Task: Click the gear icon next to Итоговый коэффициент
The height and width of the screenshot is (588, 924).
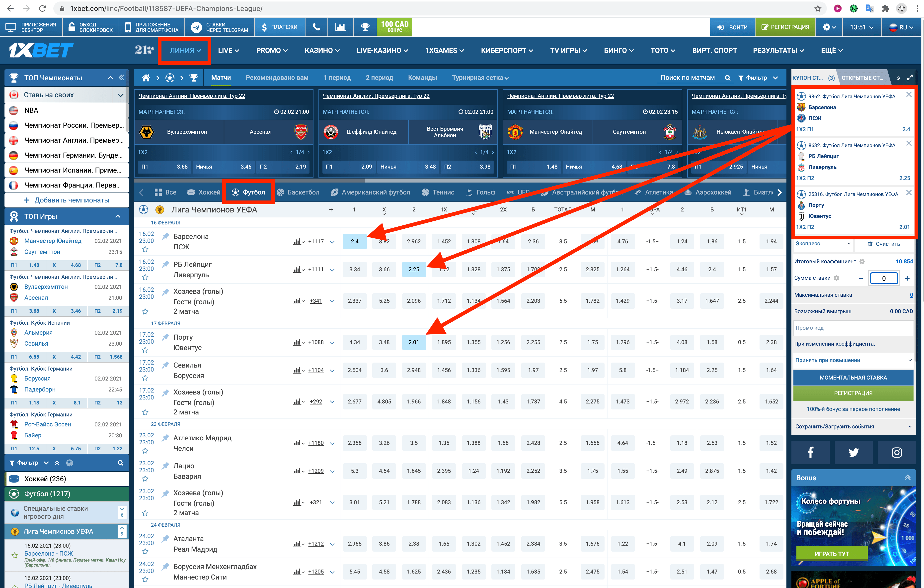Action: coord(862,262)
